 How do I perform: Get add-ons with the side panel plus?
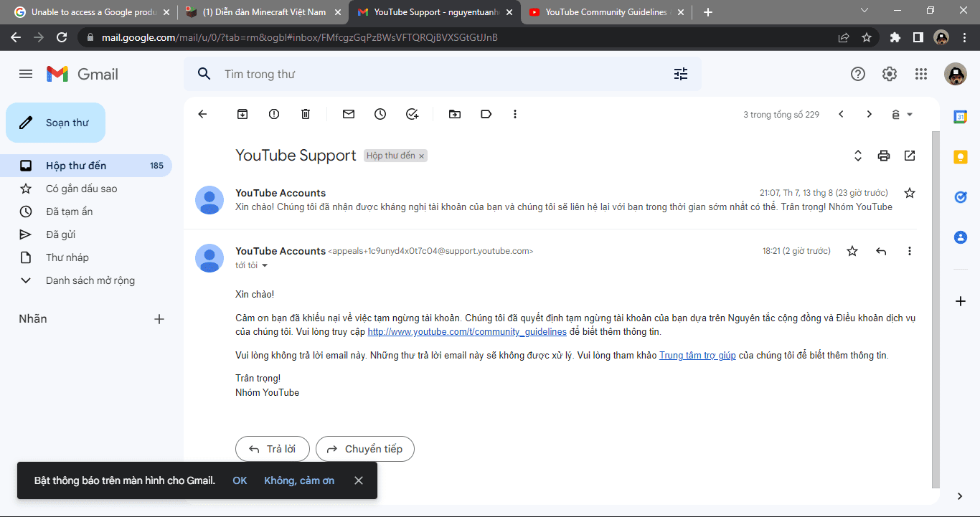[961, 301]
